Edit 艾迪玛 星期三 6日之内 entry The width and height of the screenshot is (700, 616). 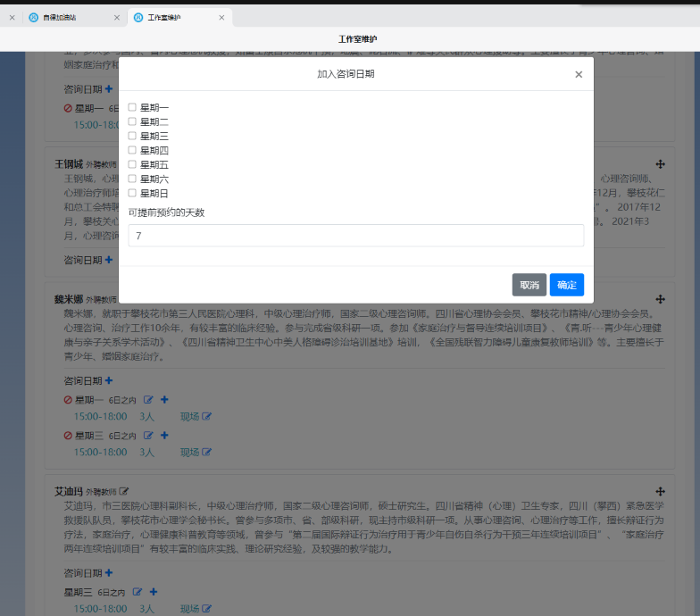[x=137, y=593]
